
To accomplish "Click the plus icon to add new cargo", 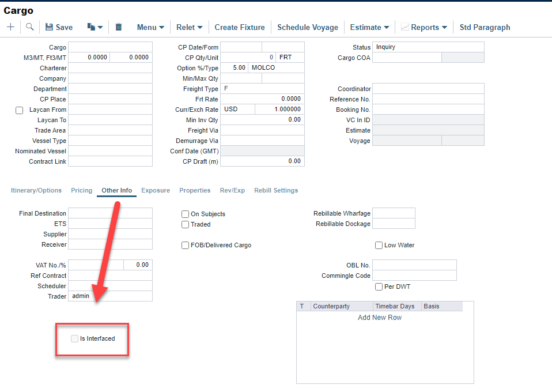I will pos(10,27).
